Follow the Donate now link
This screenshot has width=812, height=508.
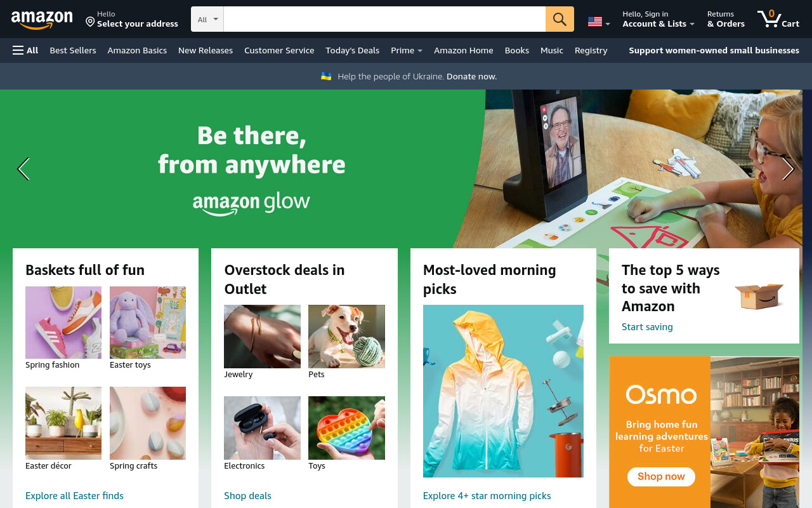tap(471, 76)
